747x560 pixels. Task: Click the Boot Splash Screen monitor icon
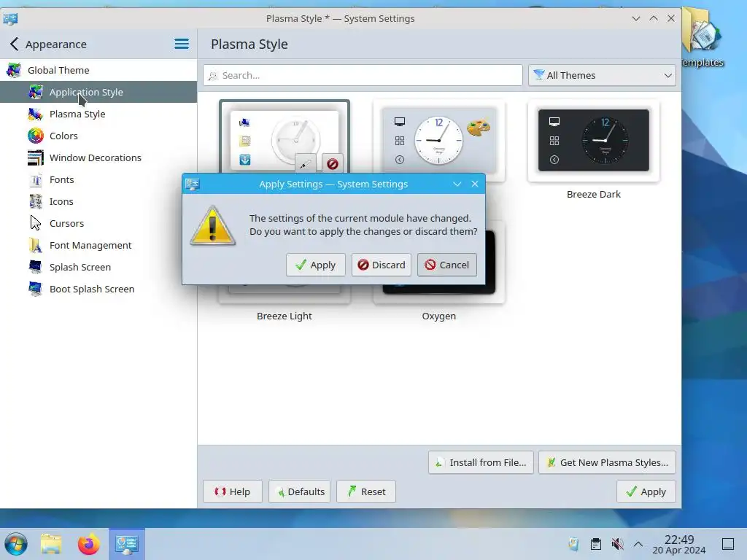[x=35, y=289]
